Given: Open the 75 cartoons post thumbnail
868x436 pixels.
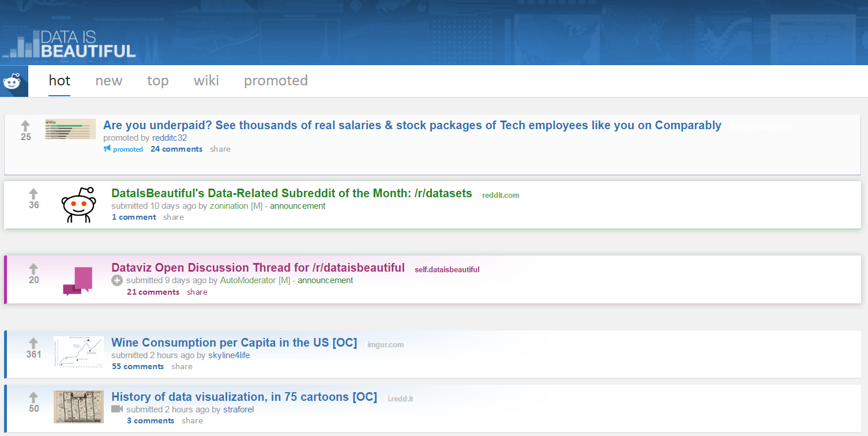Looking at the screenshot, I should 78,407.
